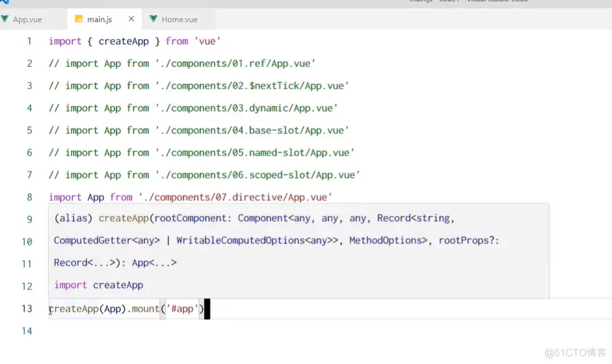This screenshot has height=364, width=612.
Task: Click 'MethodOptions' in the hover tooltip
Action: click(x=385, y=241)
